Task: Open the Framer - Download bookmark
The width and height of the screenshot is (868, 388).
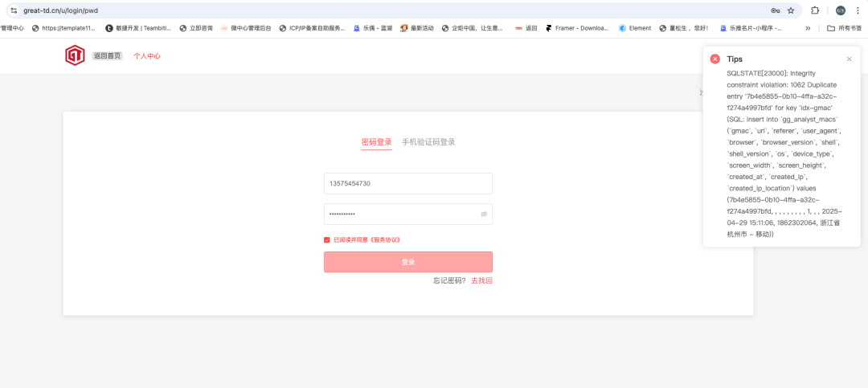Action: coord(577,27)
